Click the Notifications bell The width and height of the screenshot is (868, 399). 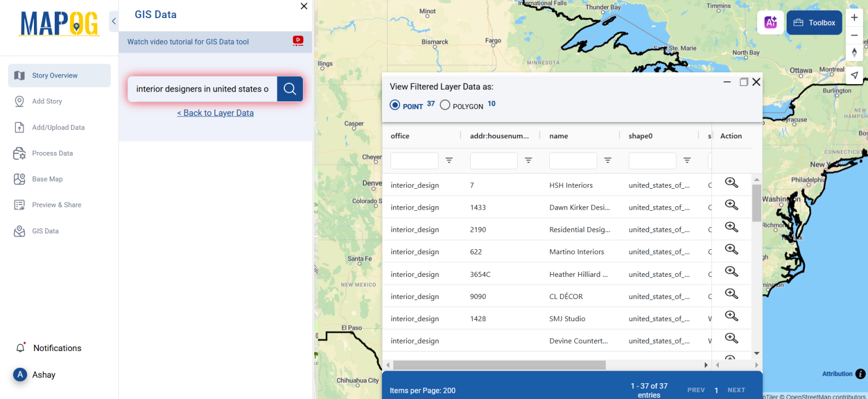tap(22, 348)
